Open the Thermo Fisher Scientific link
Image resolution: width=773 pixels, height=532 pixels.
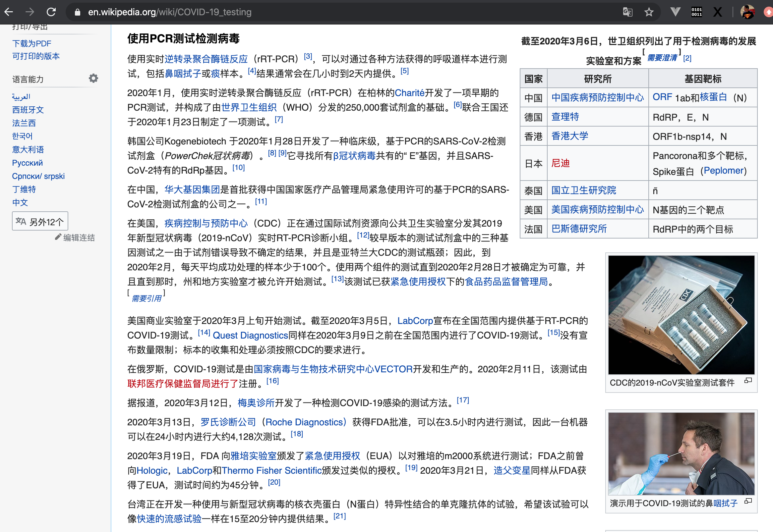point(272,471)
